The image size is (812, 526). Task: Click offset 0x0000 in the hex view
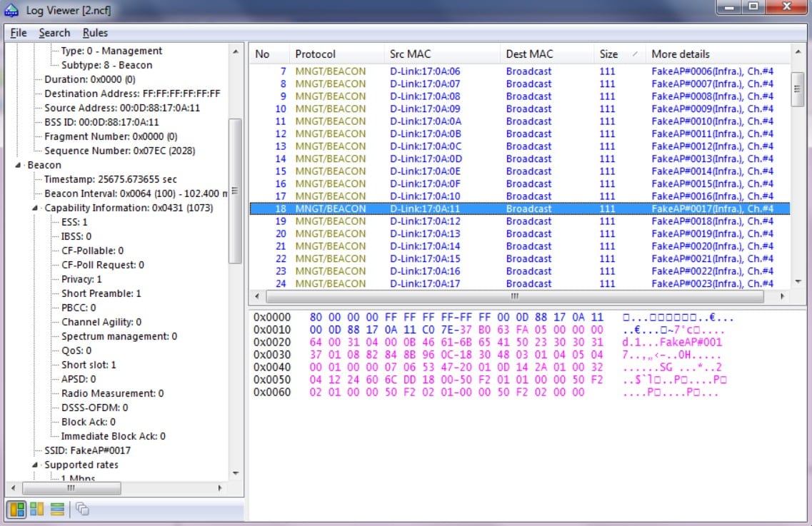coord(271,318)
